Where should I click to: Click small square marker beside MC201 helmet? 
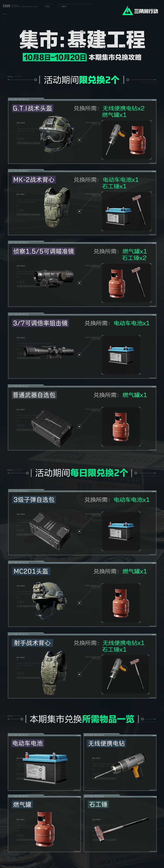79,603
